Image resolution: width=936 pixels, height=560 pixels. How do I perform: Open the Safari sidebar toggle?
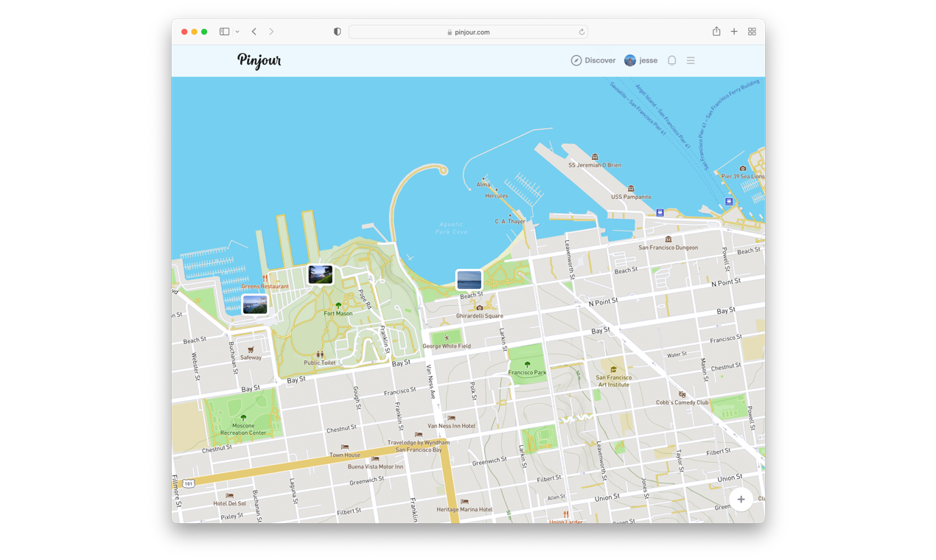coord(224,32)
